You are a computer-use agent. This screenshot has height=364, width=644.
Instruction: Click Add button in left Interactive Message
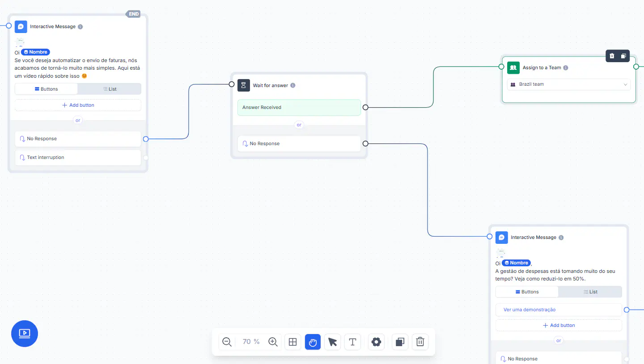(78, 105)
